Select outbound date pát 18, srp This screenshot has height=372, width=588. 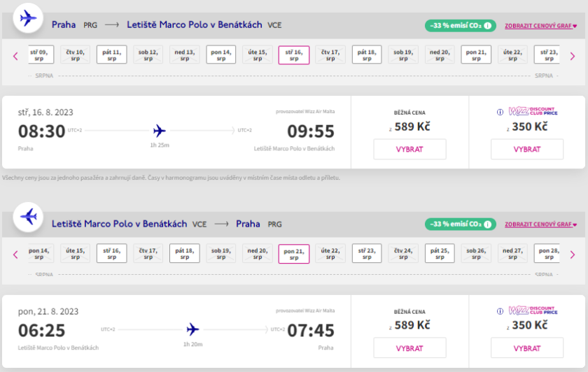(x=366, y=55)
